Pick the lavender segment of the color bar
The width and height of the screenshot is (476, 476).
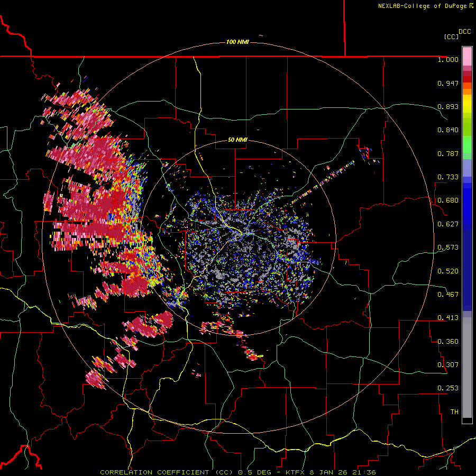point(467,168)
